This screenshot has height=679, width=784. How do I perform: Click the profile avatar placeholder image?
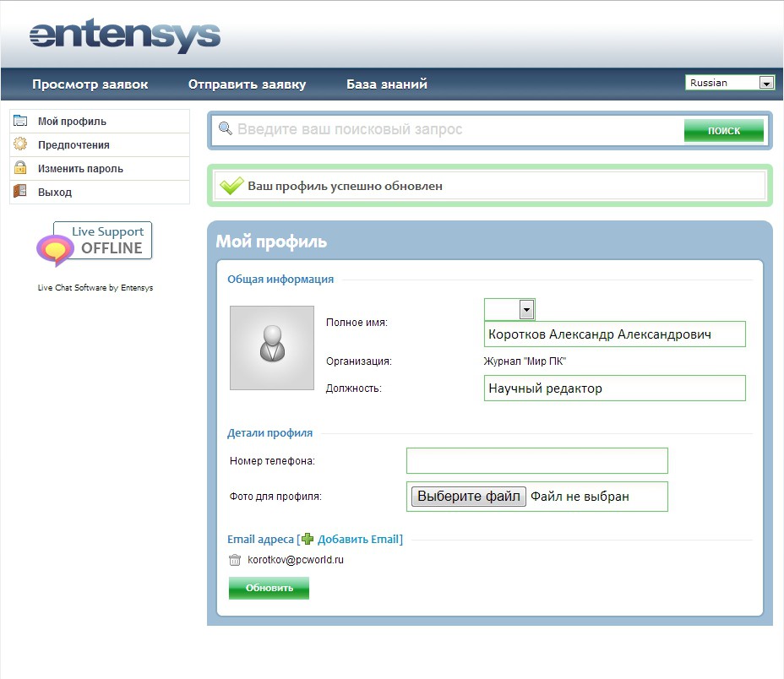(271, 348)
